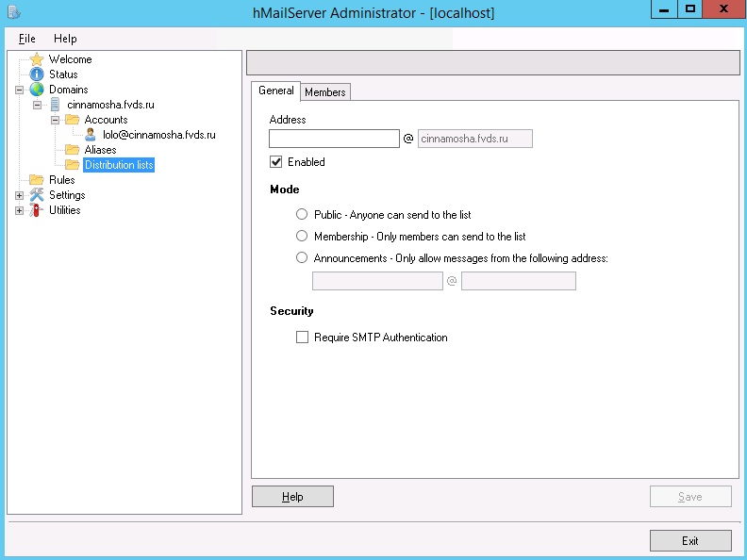Select Utilities in the tree
The image size is (747, 560).
[x=65, y=210]
